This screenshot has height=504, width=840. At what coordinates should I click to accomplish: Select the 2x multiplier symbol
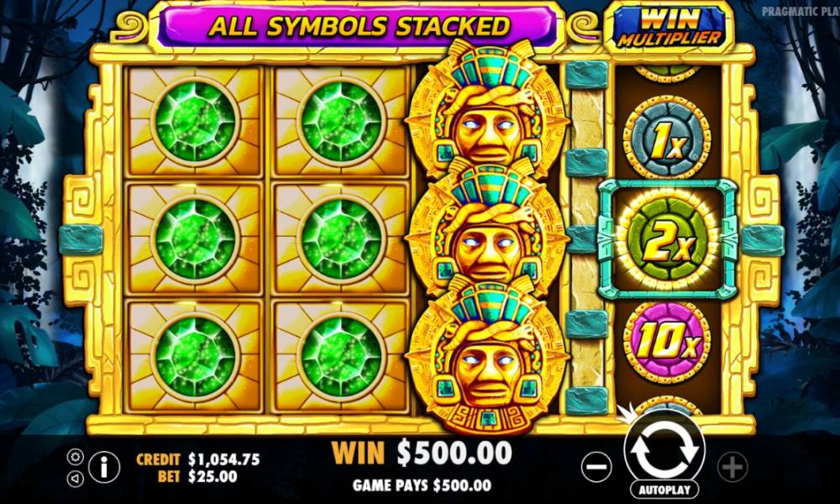click(667, 240)
